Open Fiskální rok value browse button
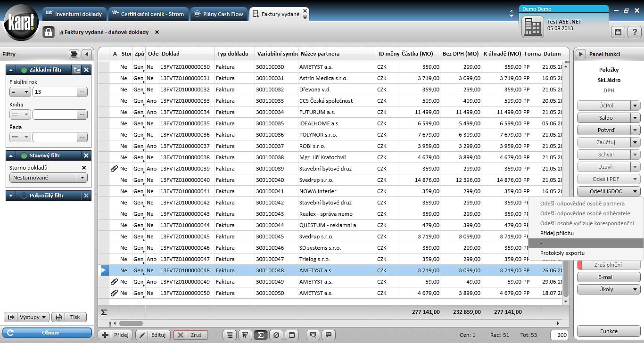 (x=83, y=92)
